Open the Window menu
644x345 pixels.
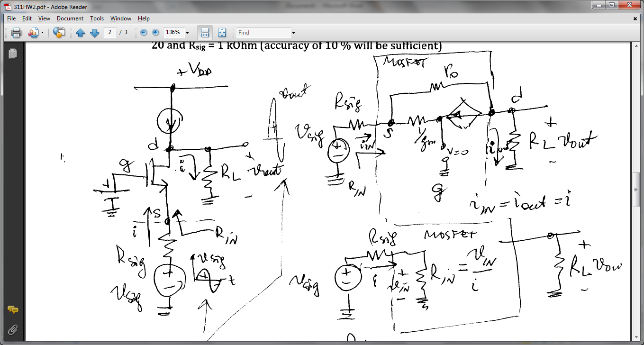(121, 18)
